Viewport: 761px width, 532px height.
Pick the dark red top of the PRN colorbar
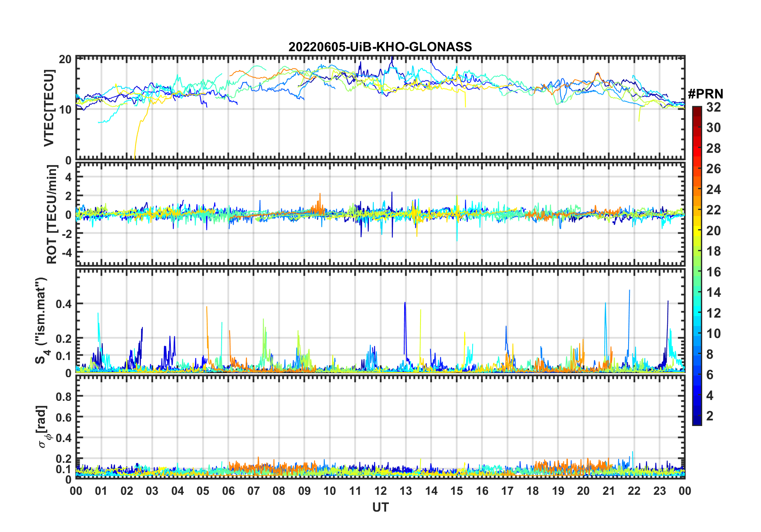coord(697,110)
